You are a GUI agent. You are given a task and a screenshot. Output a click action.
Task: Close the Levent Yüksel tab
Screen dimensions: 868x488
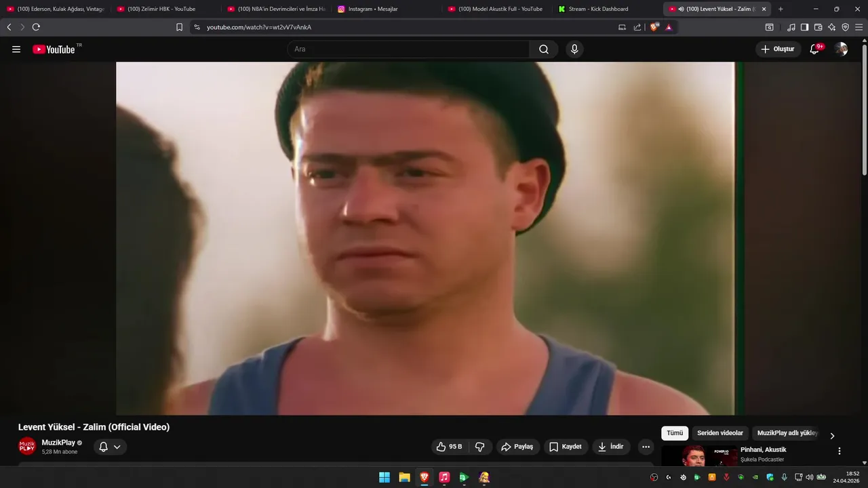[x=764, y=9]
